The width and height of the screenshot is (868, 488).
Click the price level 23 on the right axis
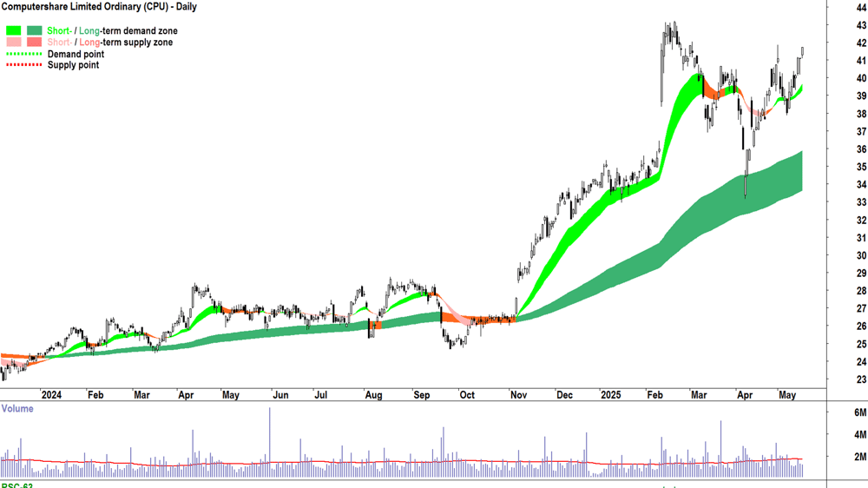click(x=861, y=379)
